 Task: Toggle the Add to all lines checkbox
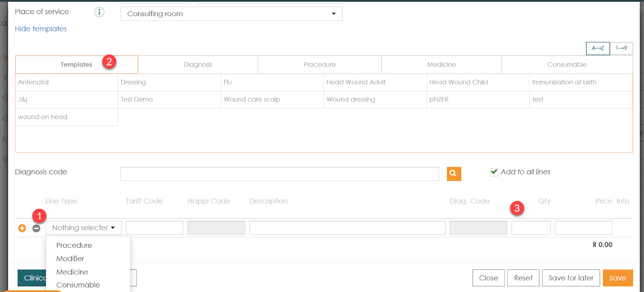click(494, 172)
